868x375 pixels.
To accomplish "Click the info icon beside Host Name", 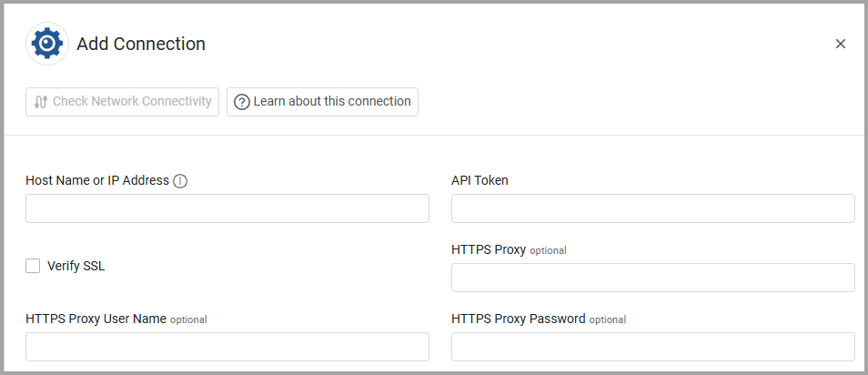I will (x=180, y=181).
